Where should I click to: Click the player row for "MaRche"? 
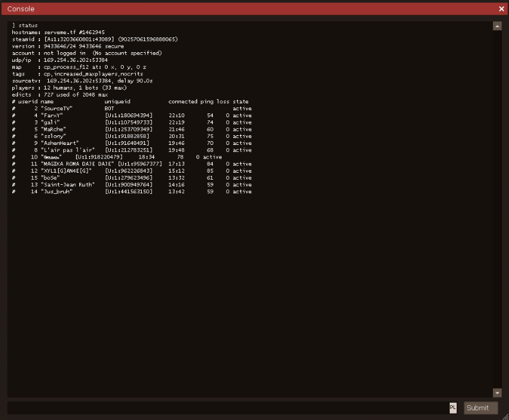click(129, 129)
